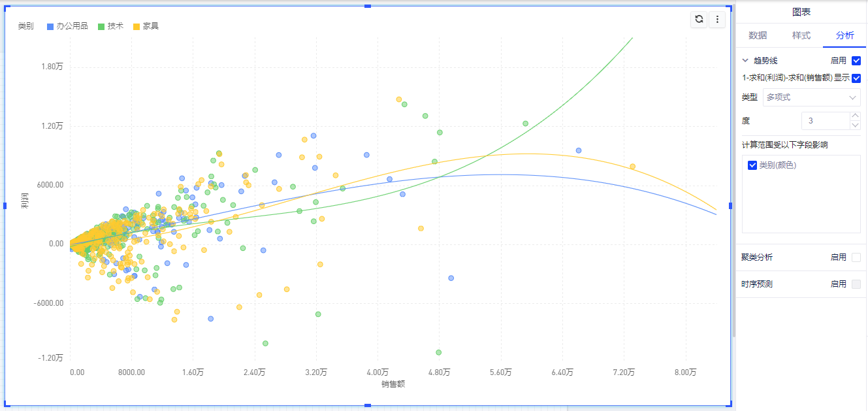This screenshot has width=868, height=411.
Task: Open the 类型 多项式 dropdown
Action: tap(811, 97)
